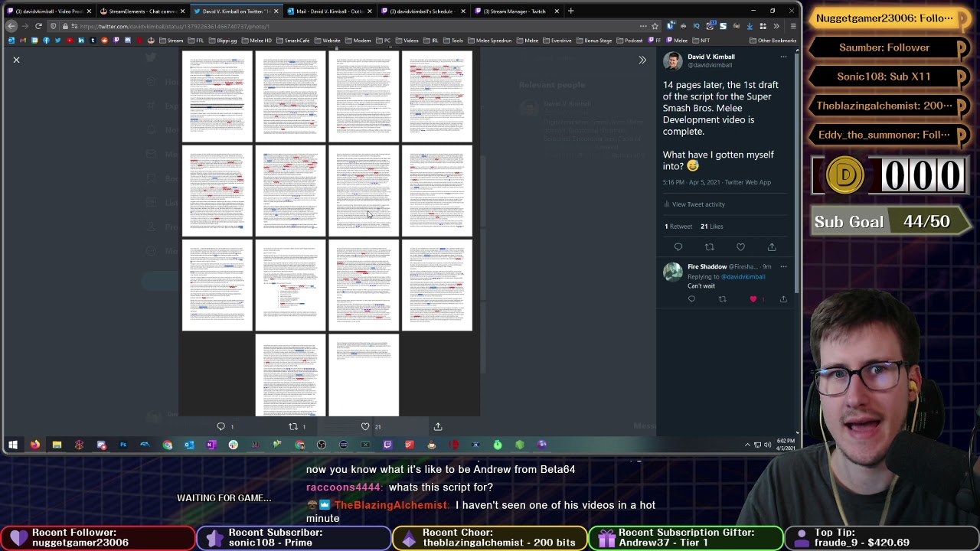Open the Bonus Stage bookmarks folder

[595, 41]
